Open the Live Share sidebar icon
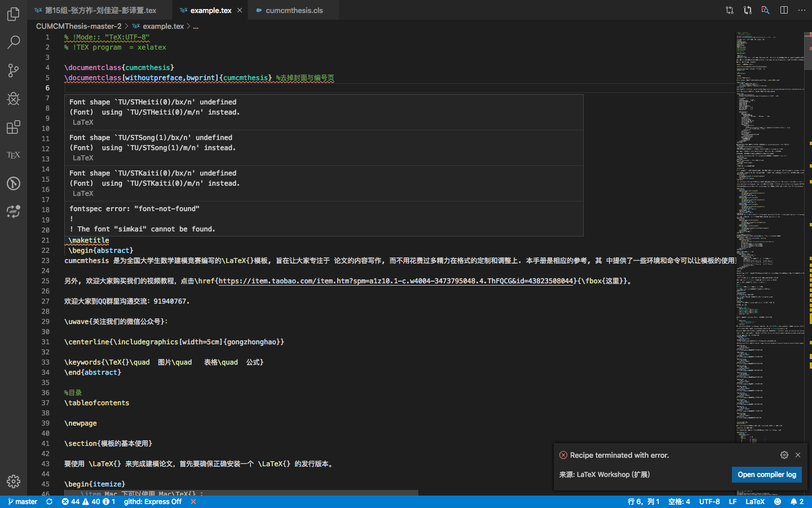 (14, 212)
